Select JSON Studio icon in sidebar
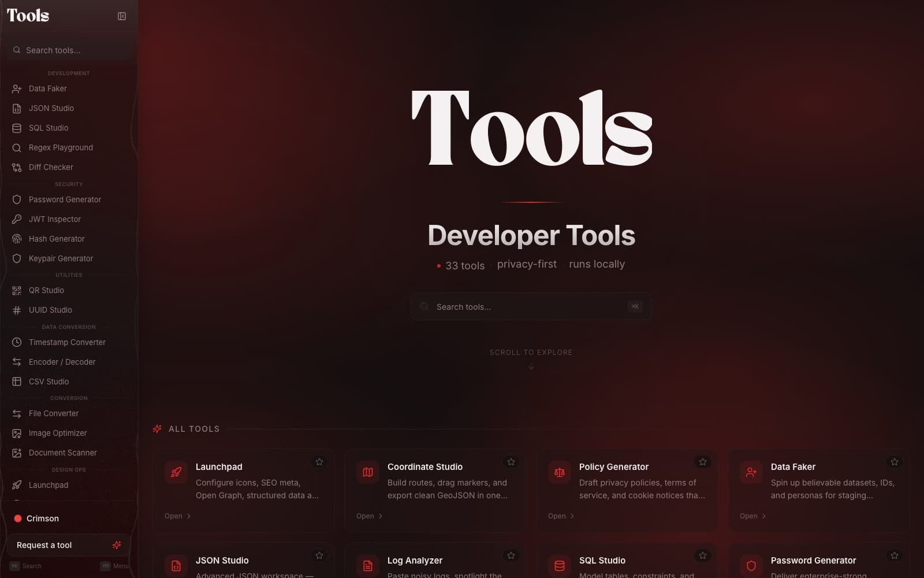Viewport: 924px width, 578px height. (17, 108)
